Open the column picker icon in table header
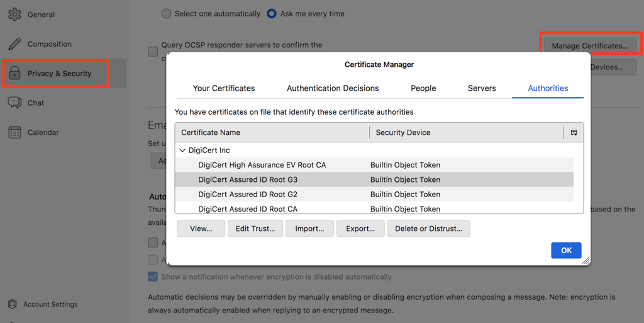 (x=574, y=132)
